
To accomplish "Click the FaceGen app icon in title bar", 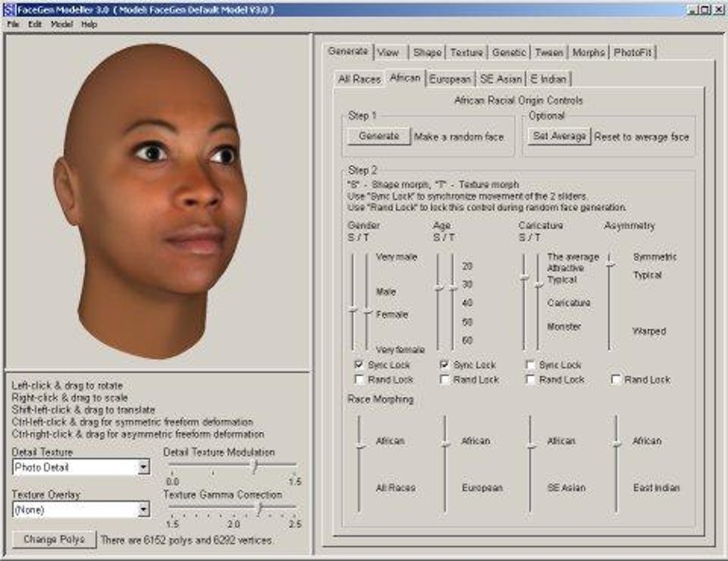I will tap(9, 9).
